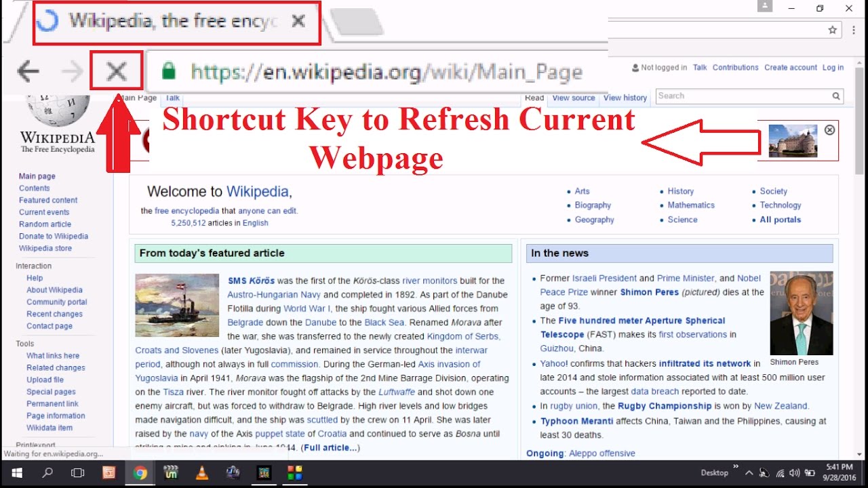Click What links here under Tools
The height and width of the screenshot is (488, 868).
53,356
